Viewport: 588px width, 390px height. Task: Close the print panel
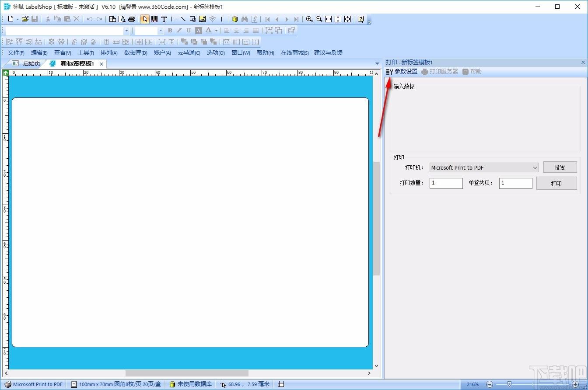583,63
